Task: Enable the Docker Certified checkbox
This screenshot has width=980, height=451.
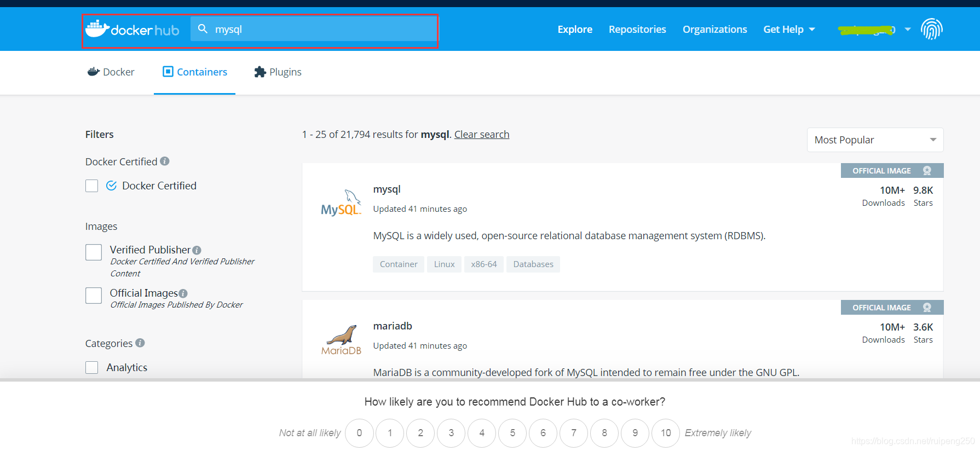Action: point(92,186)
